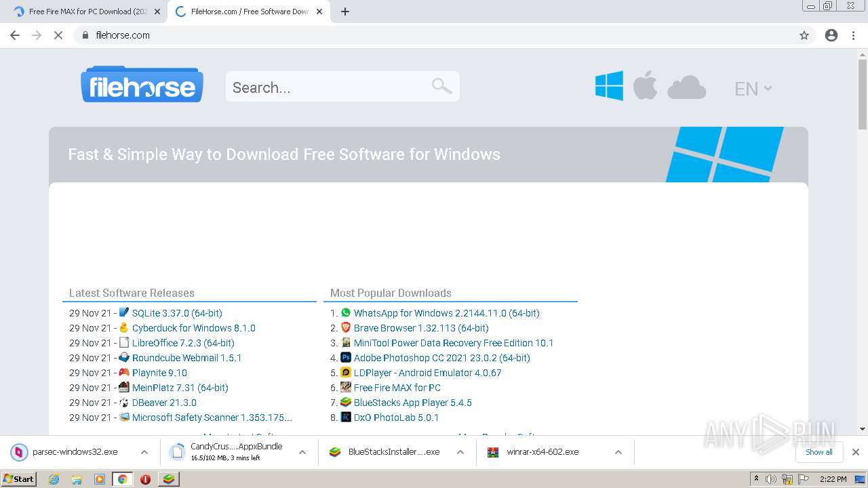This screenshot has height=488, width=868.
Task: Launch Internet Explorer from taskbar
Action: pyautogui.click(x=54, y=479)
